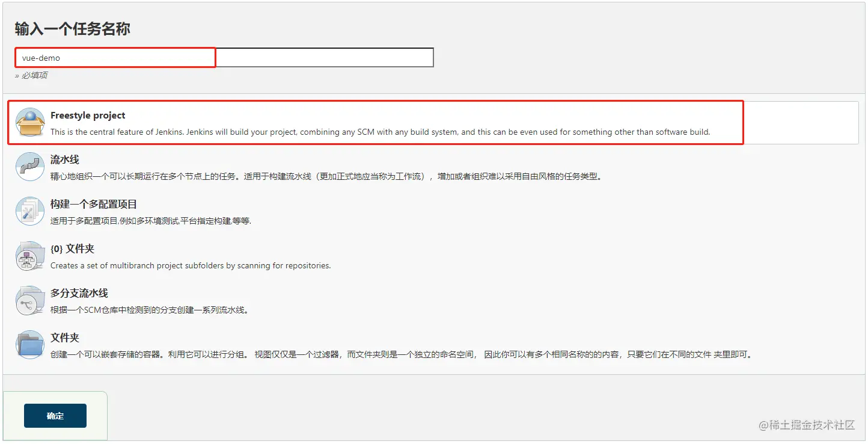This screenshot has width=868, height=444.
Task: Select the 文件夹 title at the bottom of the list
Action: point(65,338)
